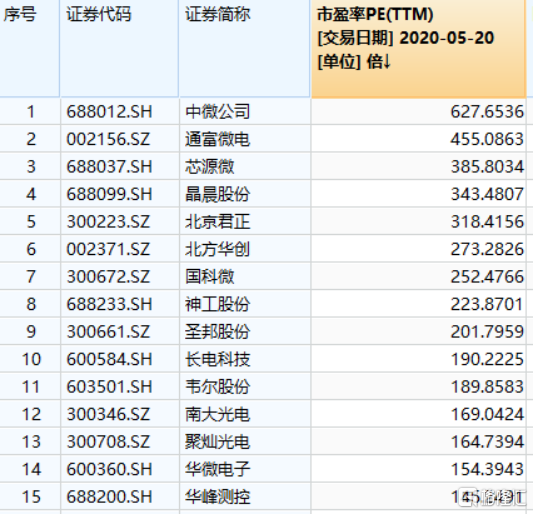The height and width of the screenshot is (514, 533).
Task: Select the PE value 343.4807
Action: pos(487,194)
